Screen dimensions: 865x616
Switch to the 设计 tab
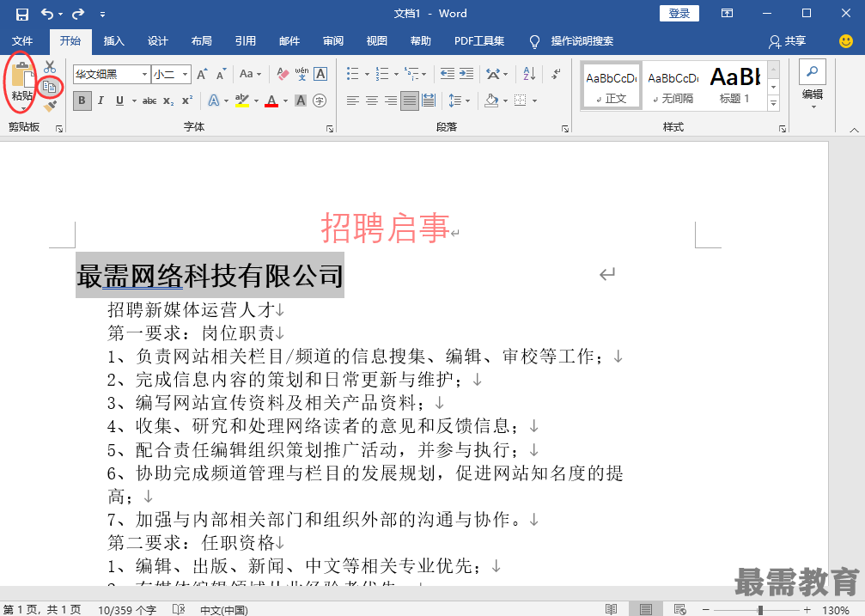pos(158,41)
